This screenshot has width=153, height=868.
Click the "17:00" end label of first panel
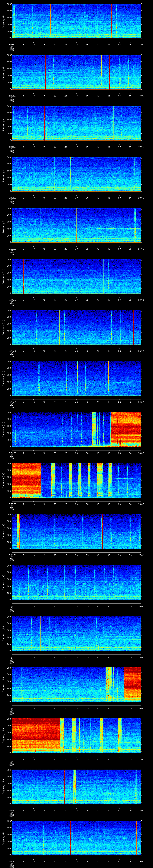tap(141, 44)
